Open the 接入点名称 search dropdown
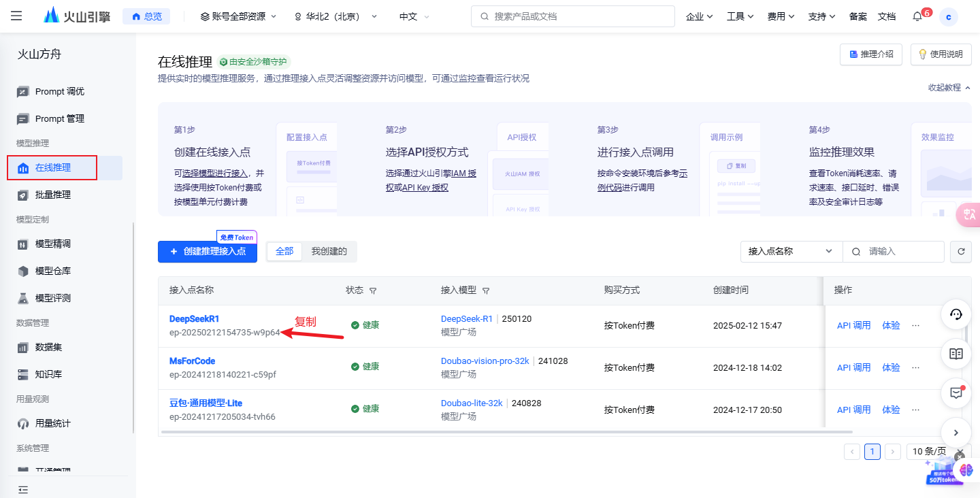Viewport: 980px width, 498px height. (791, 251)
